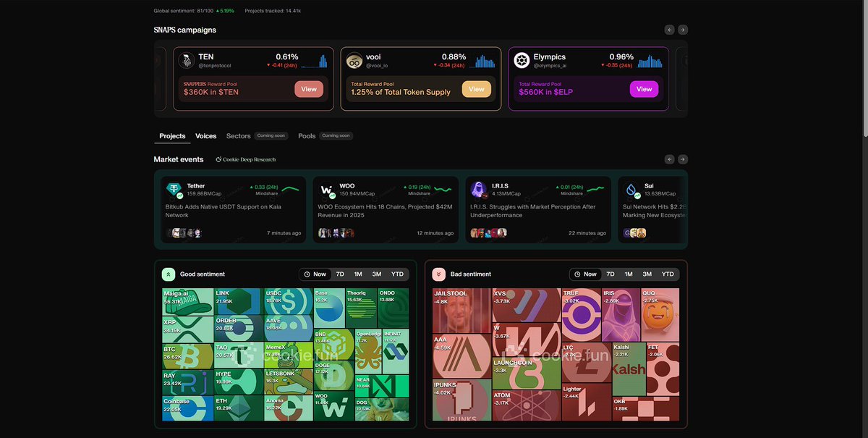Open the Sectors tab

239,136
